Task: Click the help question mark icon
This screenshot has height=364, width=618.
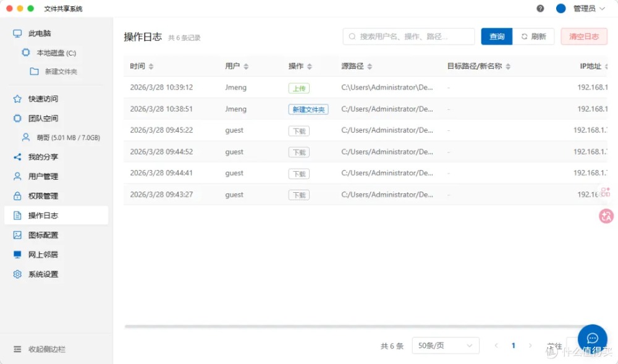Action: (540, 9)
